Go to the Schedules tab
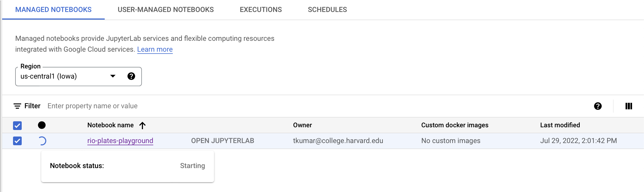The height and width of the screenshot is (192, 644). pyautogui.click(x=327, y=10)
